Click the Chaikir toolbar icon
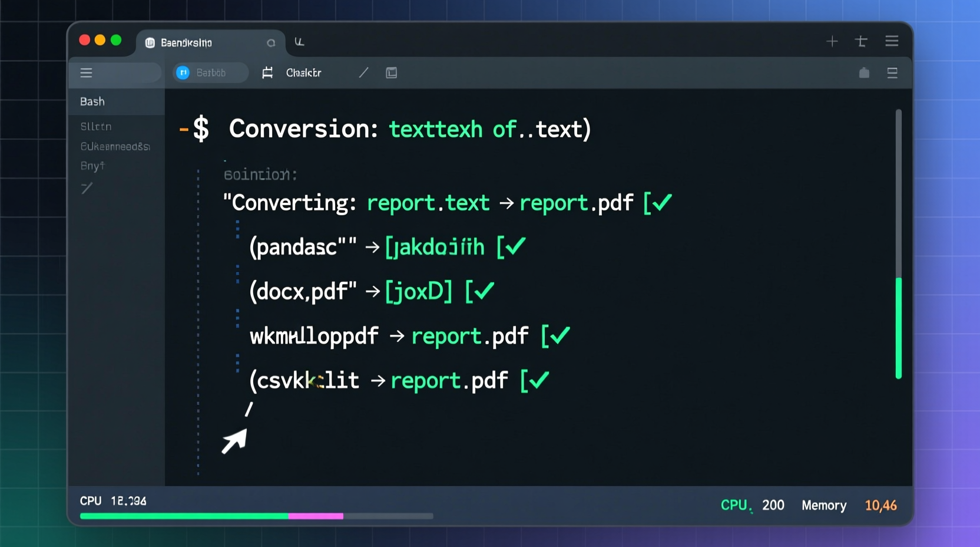The width and height of the screenshot is (980, 547). [267, 73]
